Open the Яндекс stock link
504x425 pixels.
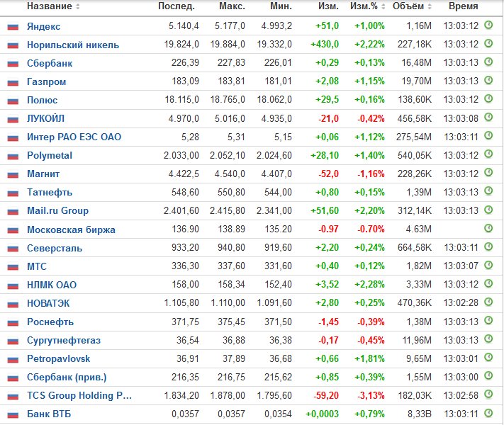pyautogui.click(x=43, y=26)
